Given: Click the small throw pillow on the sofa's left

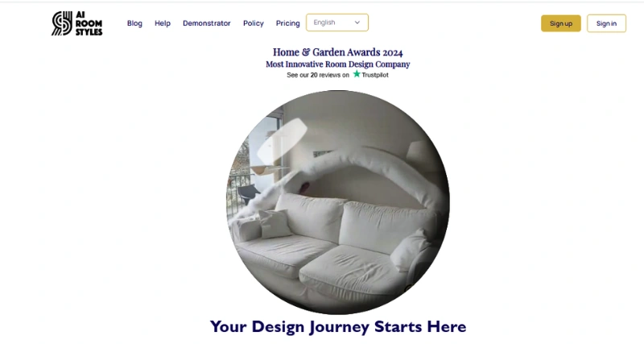Looking at the screenshot, I should point(275,223).
